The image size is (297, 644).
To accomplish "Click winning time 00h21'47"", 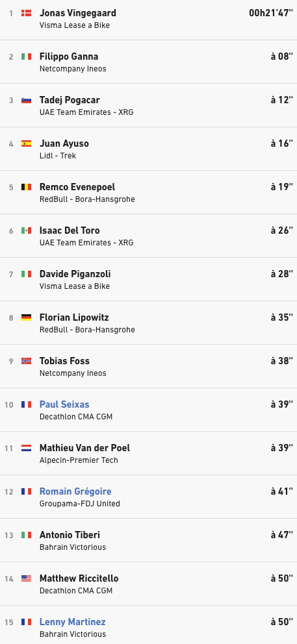I will 271,13.
